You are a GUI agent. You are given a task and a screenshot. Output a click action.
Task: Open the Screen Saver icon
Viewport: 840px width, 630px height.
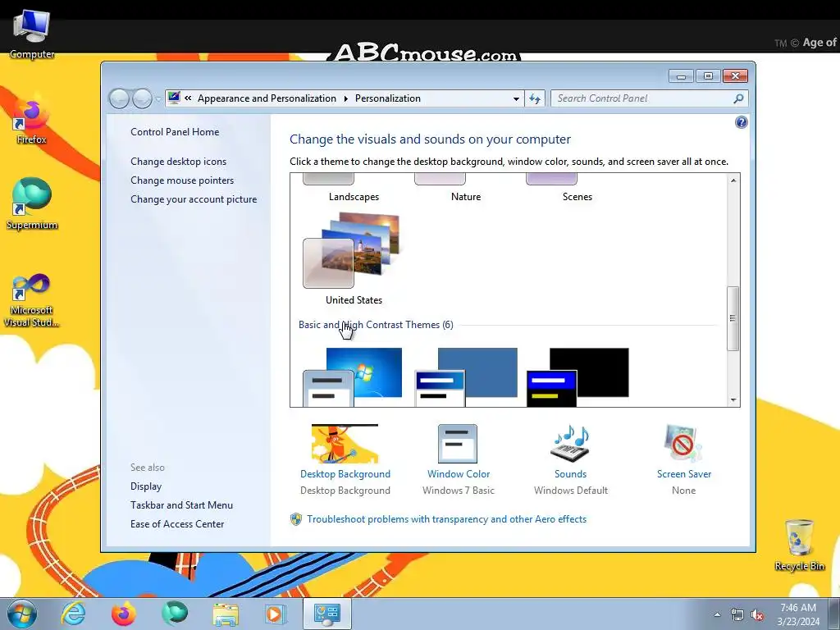tap(683, 444)
